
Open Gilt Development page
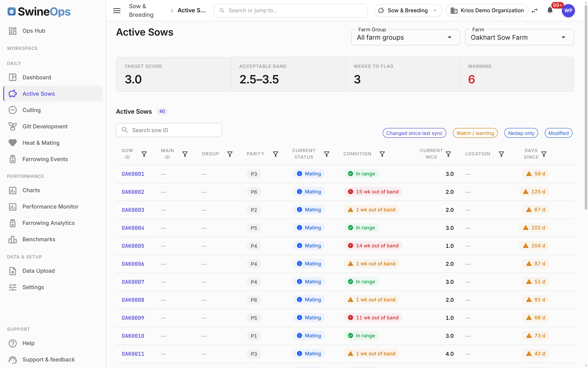[53, 126]
